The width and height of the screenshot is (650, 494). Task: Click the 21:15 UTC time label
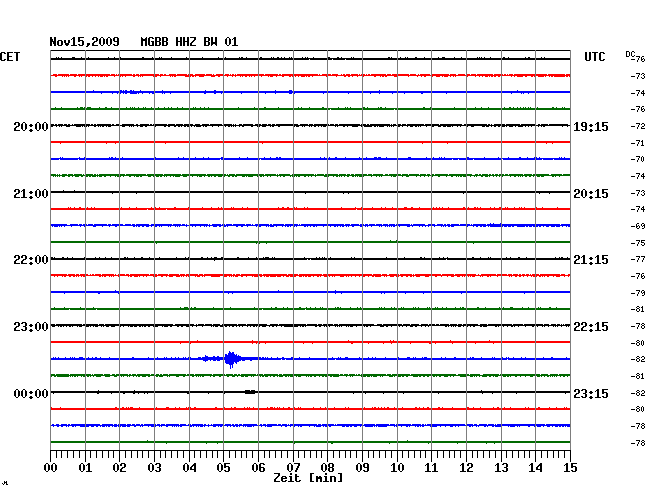591,260
